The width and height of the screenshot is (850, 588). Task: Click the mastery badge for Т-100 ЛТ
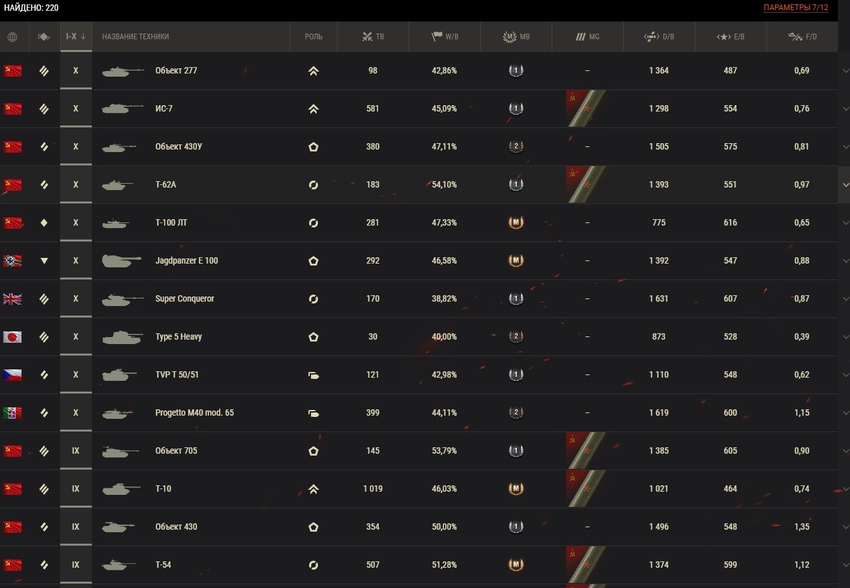point(516,223)
